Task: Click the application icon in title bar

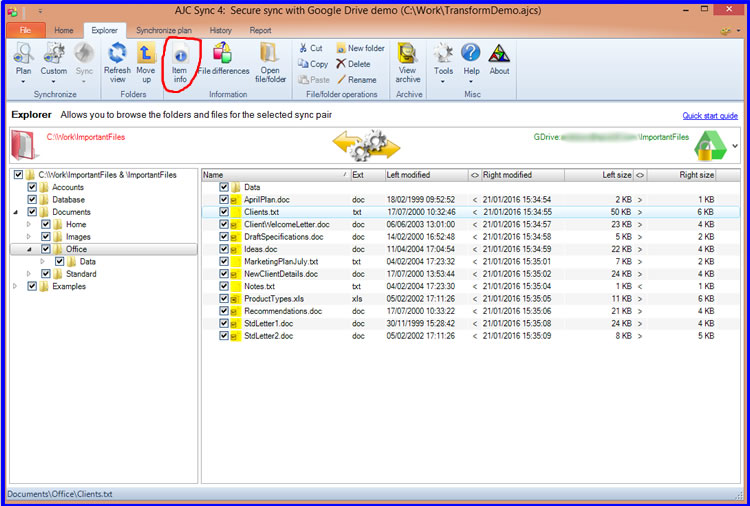Action: [13, 11]
